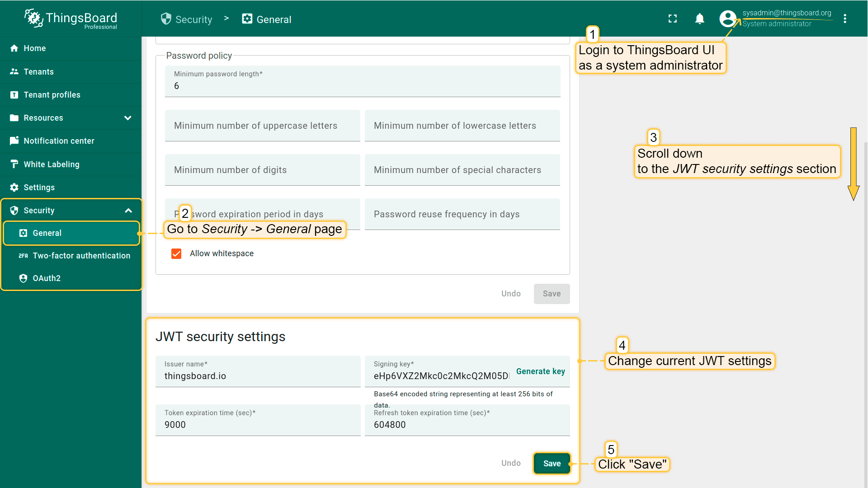Click Generate key link
This screenshot has height=488, width=868.
tap(540, 371)
